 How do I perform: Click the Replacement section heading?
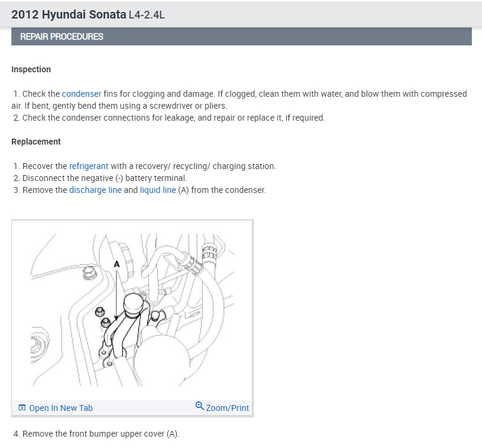[x=36, y=142]
